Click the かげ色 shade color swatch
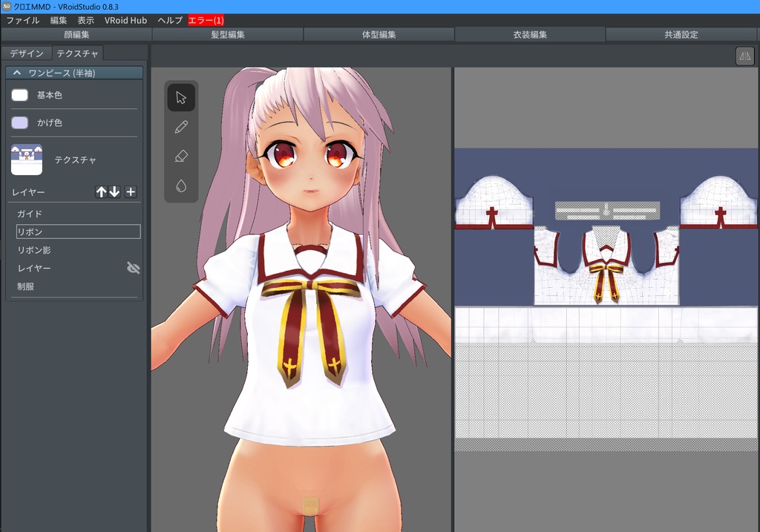 point(20,122)
